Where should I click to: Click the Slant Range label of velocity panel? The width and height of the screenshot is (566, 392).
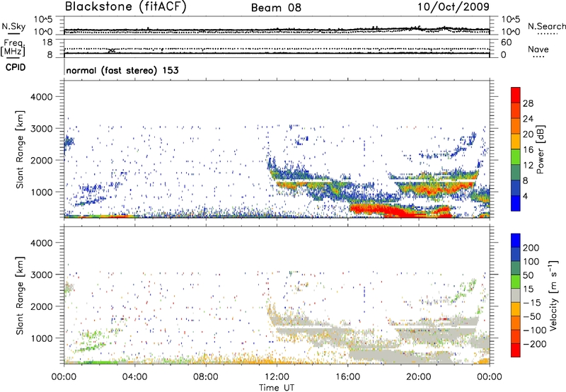(20, 296)
